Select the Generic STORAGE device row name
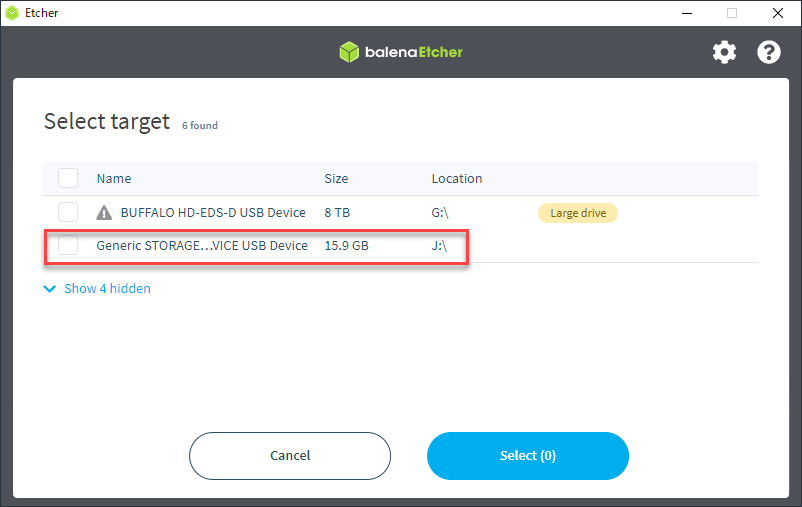Screen dimensions: 802x507 pos(202,245)
